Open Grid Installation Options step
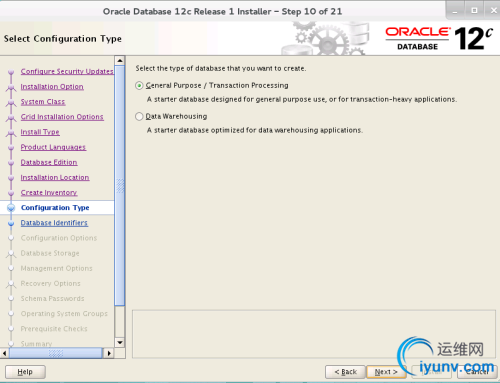 (62, 117)
